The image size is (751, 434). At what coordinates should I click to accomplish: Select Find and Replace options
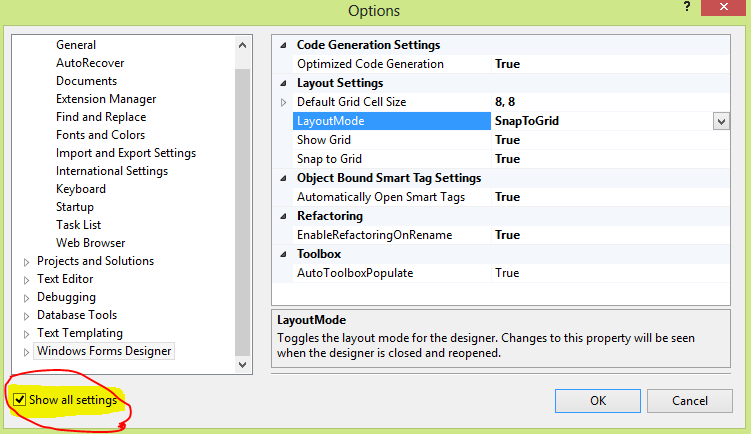(101, 117)
